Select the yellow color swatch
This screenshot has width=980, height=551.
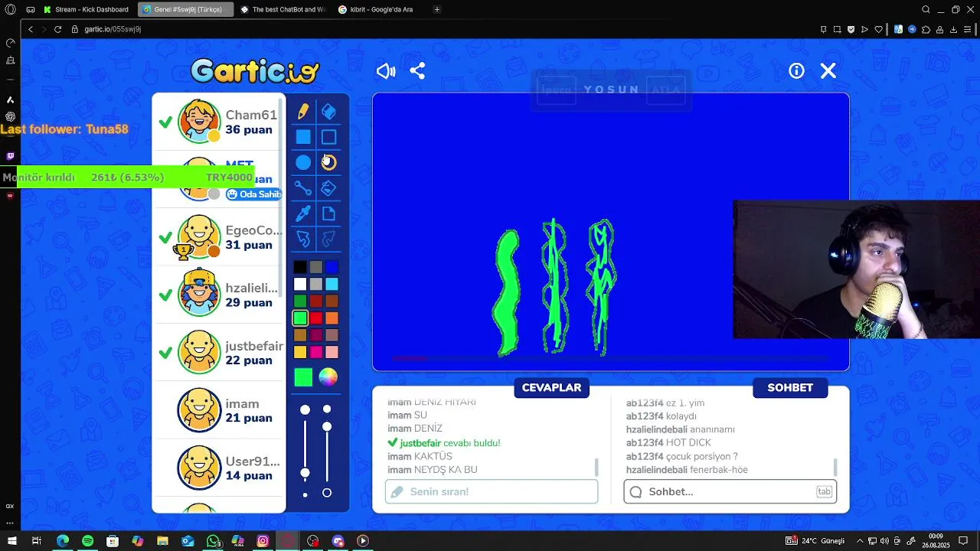pos(300,351)
